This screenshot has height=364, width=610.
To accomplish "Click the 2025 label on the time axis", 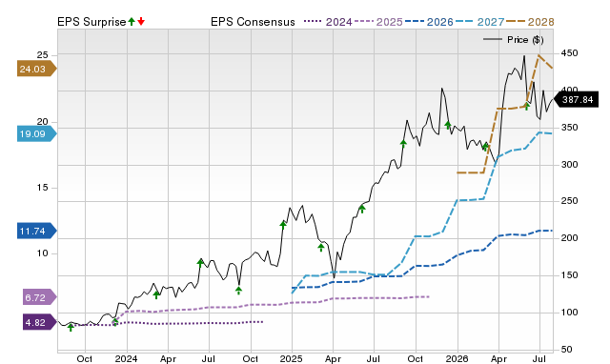I will click(x=292, y=358).
